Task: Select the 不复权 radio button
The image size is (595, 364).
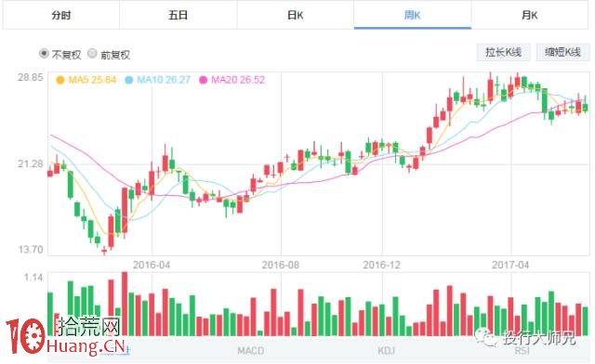Action: pos(44,54)
